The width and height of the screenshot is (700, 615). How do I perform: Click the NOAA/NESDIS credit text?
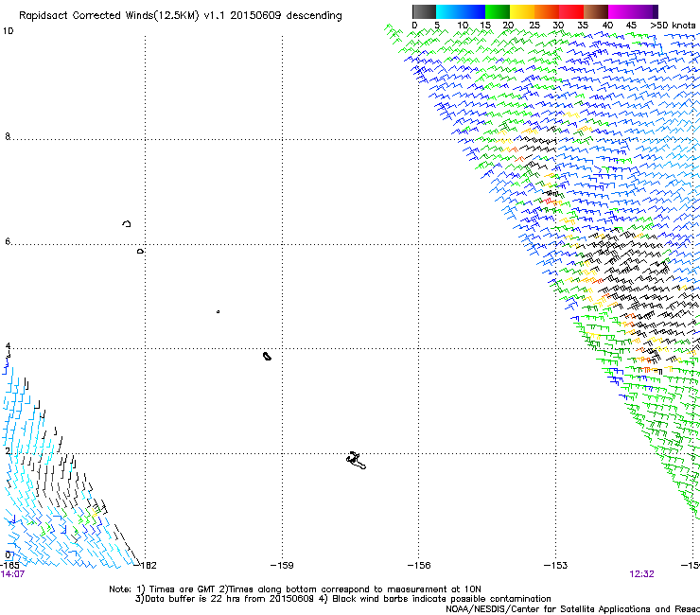(x=572, y=608)
